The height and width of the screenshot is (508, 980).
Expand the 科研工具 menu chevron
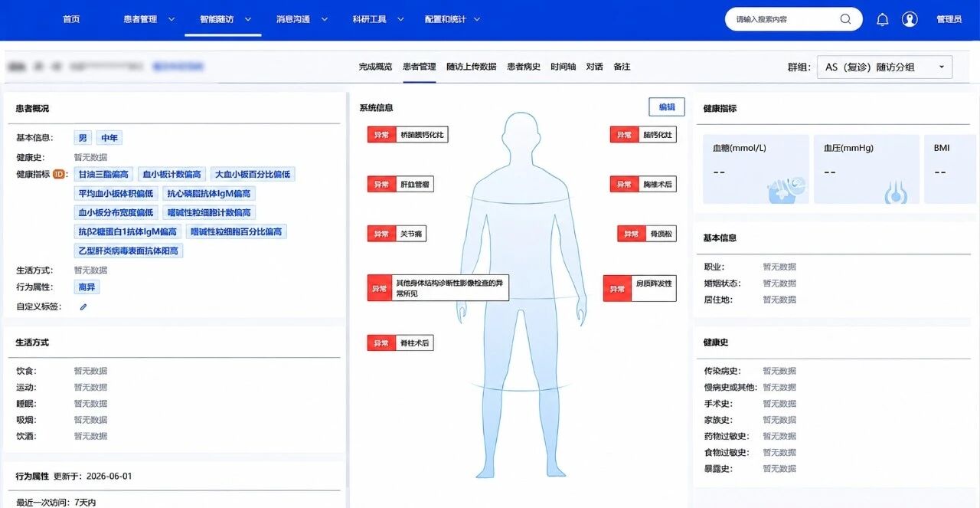click(400, 19)
